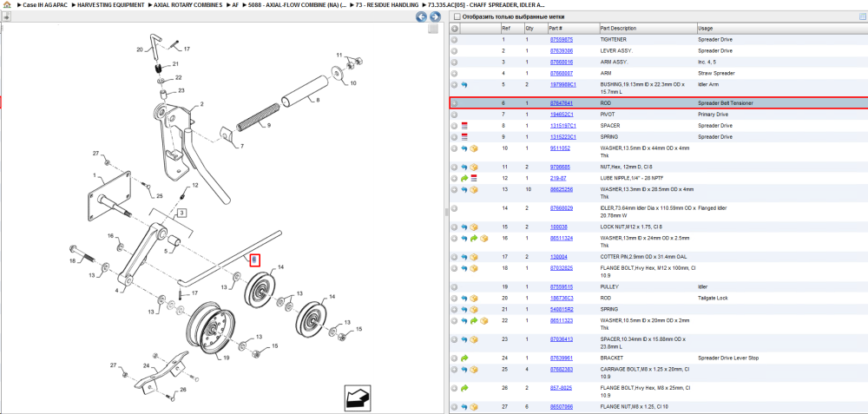The image size is (868, 414).
Task: Add LEVER ASSY. row with plus icon
Action: pyautogui.click(x=455, y=51)
